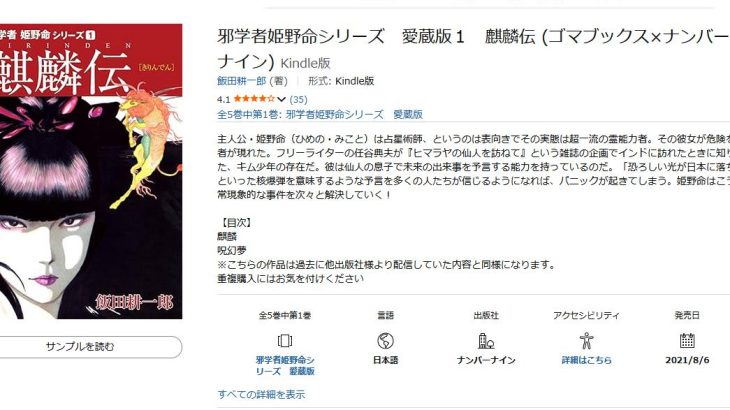Open 全5巻中第1巻 series link

[x=320, y=114]
